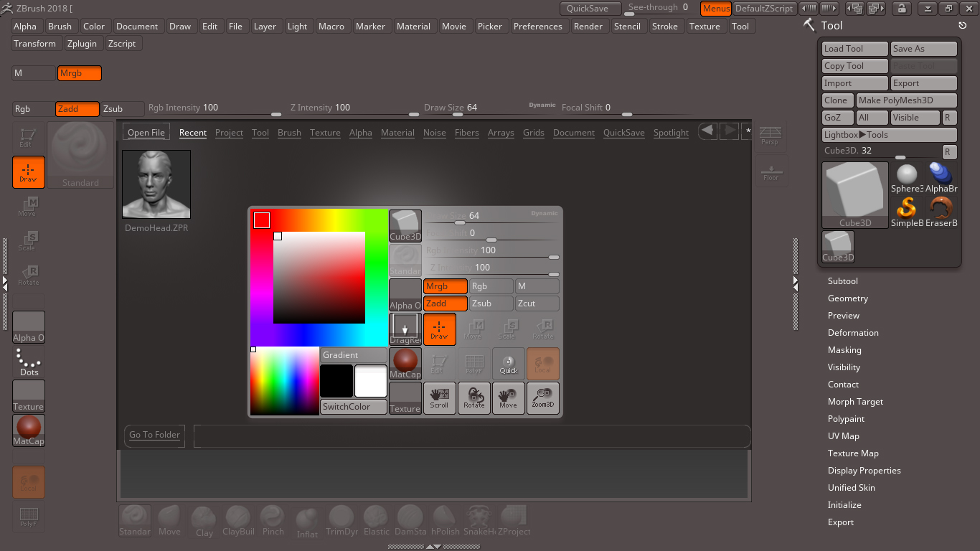Toggle Zadd in top shelf

tap(77, 109)
